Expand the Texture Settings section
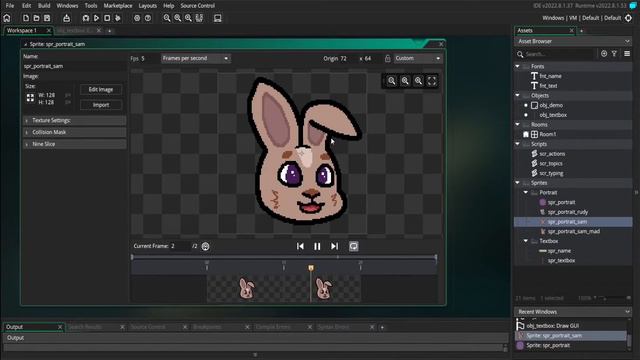The image size is (640, 360). tap(74, 120)
